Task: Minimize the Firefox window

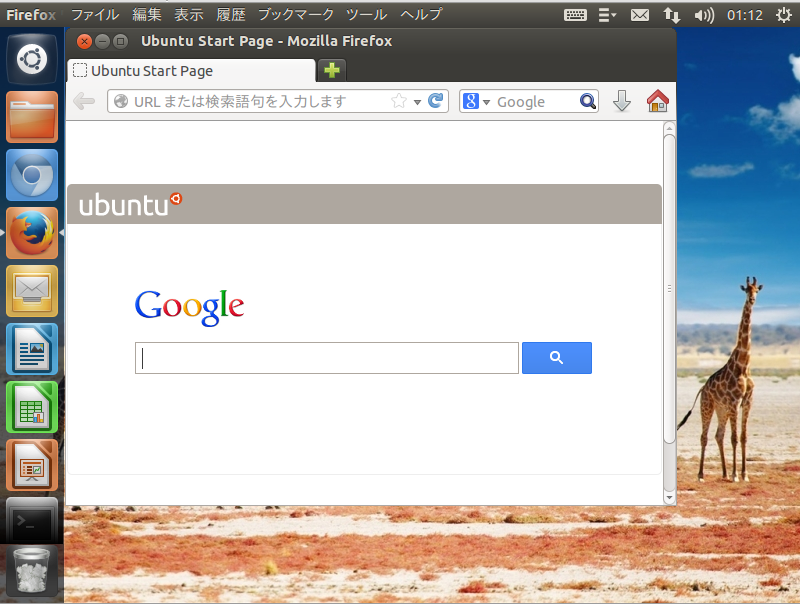Action: pyautogui.click(x=103, y=41)
